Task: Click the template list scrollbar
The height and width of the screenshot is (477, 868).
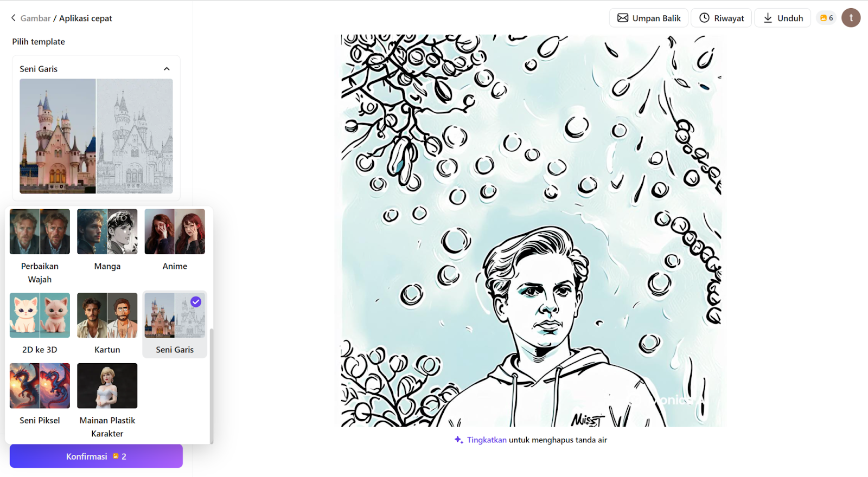Action: coord(211,385)
